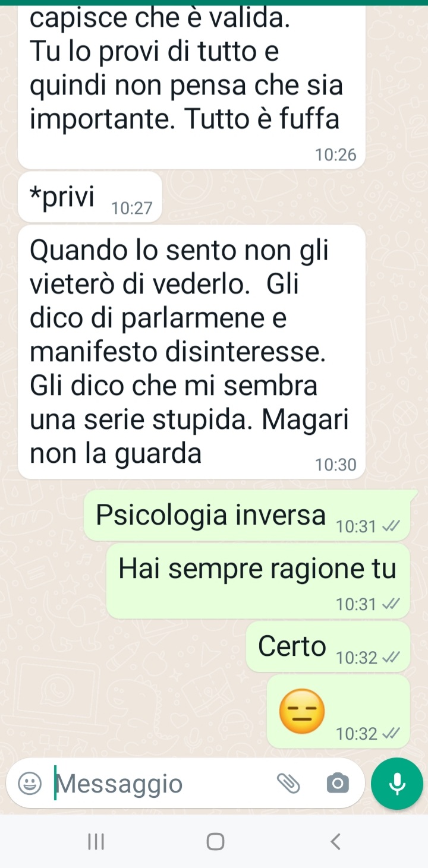Tap the paperclip attachment icon

pos(289,784)
